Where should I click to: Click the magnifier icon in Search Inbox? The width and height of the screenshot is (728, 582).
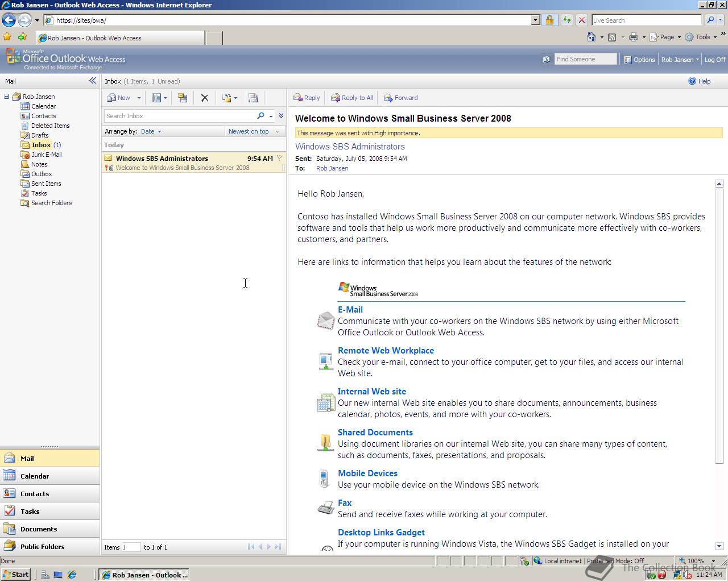(260, 116)
